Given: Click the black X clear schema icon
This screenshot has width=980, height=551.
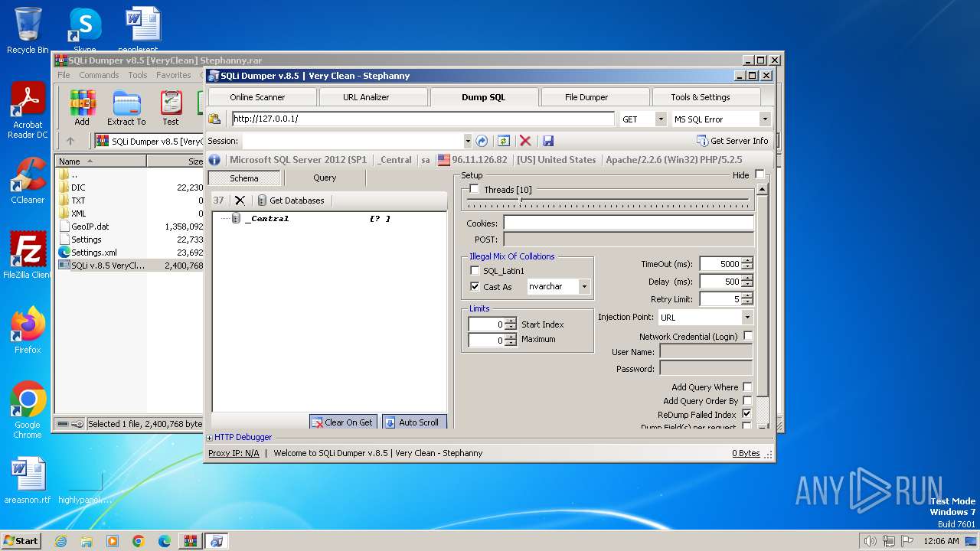Looking at the screenshot, I should tap(240, 201).
